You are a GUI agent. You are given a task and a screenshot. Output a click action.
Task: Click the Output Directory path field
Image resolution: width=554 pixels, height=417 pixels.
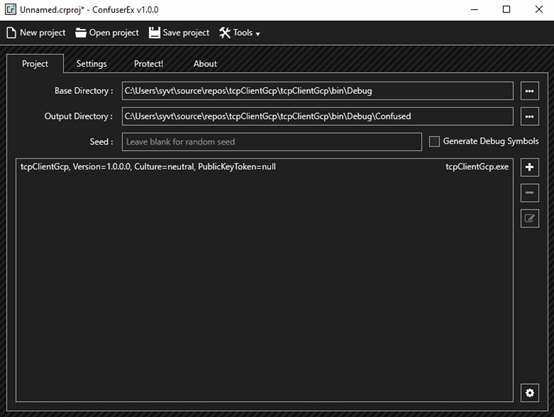click(318, 116)
